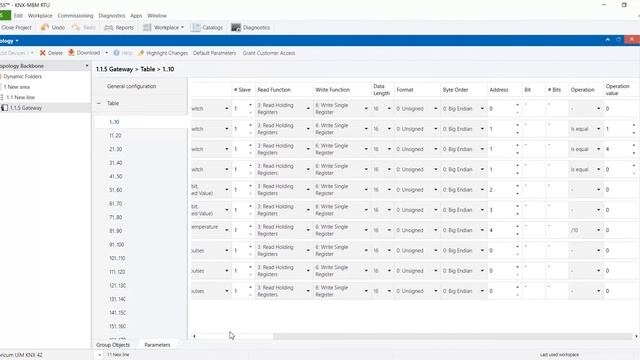Switch to the Group Objects tab
Screen dimensions: 640x360
click(113, 345)
